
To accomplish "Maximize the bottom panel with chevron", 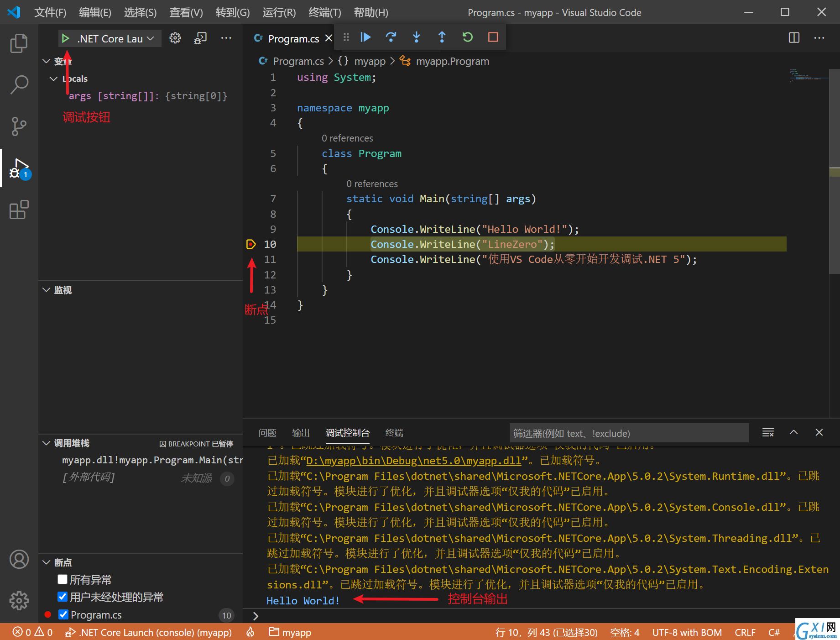I will tap(794, 432).
